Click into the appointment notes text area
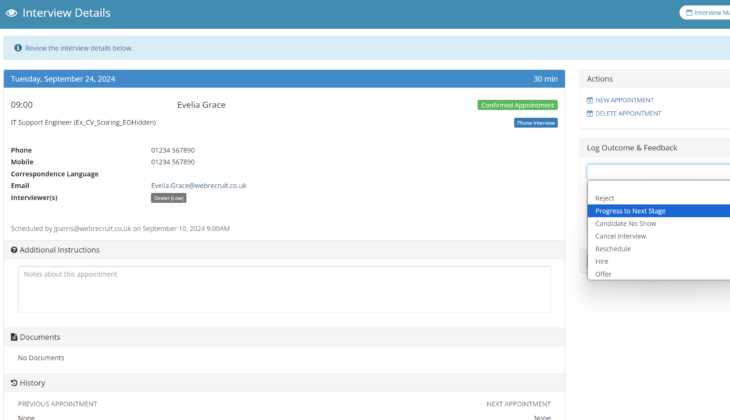 [x=284, y=289]
